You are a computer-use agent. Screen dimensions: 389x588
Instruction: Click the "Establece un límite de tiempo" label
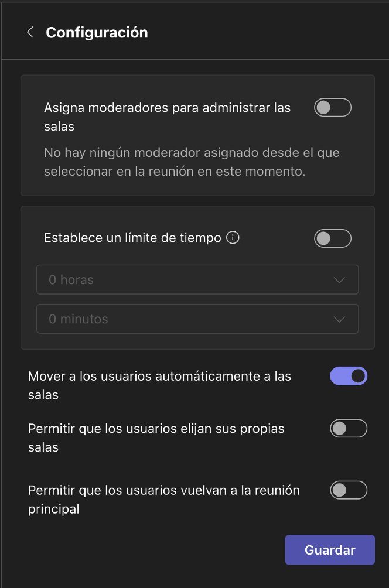[x=132, y=238]
